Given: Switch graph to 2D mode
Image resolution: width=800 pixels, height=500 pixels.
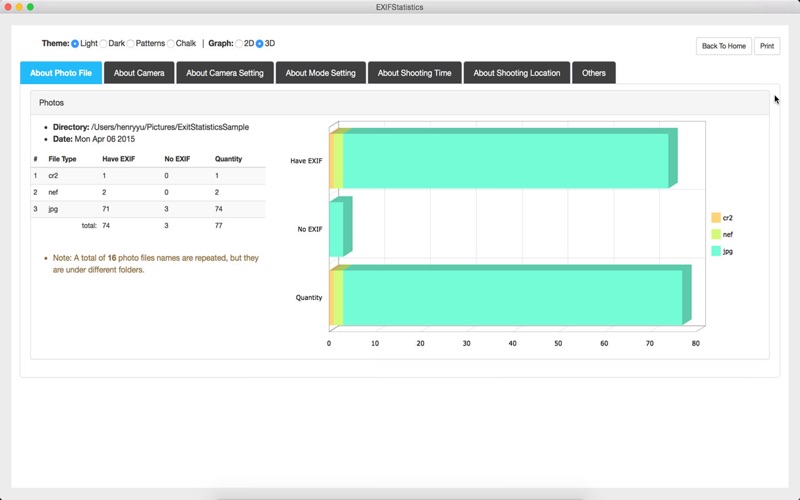Looking at the screenshot, I should (x=239, y=44).
